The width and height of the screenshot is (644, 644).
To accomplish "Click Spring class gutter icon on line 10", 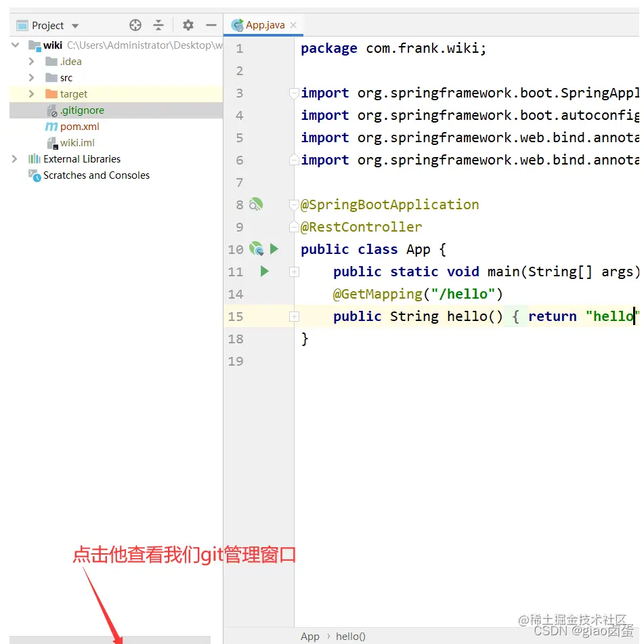I will pyautogui.click(x=256, y=249).
